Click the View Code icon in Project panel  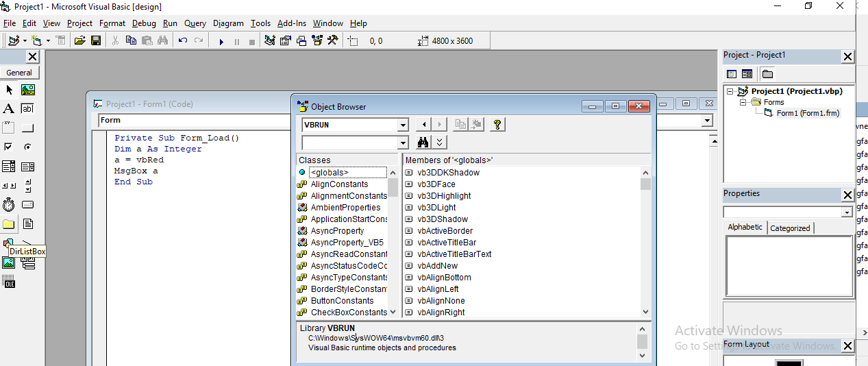[732, 74]
